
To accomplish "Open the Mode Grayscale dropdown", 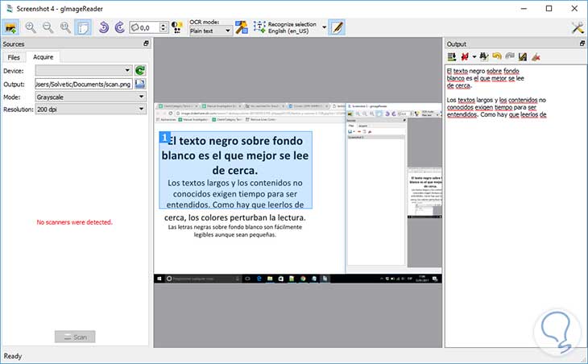I will [x=91, y=97].
